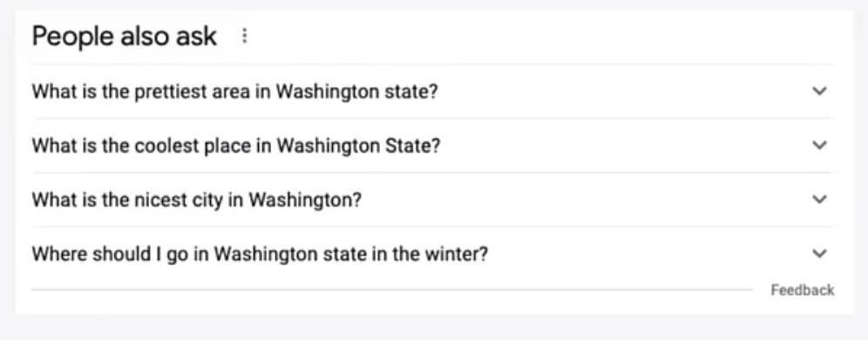Expand chevron for nicest city in Washington question

[818, 199]
